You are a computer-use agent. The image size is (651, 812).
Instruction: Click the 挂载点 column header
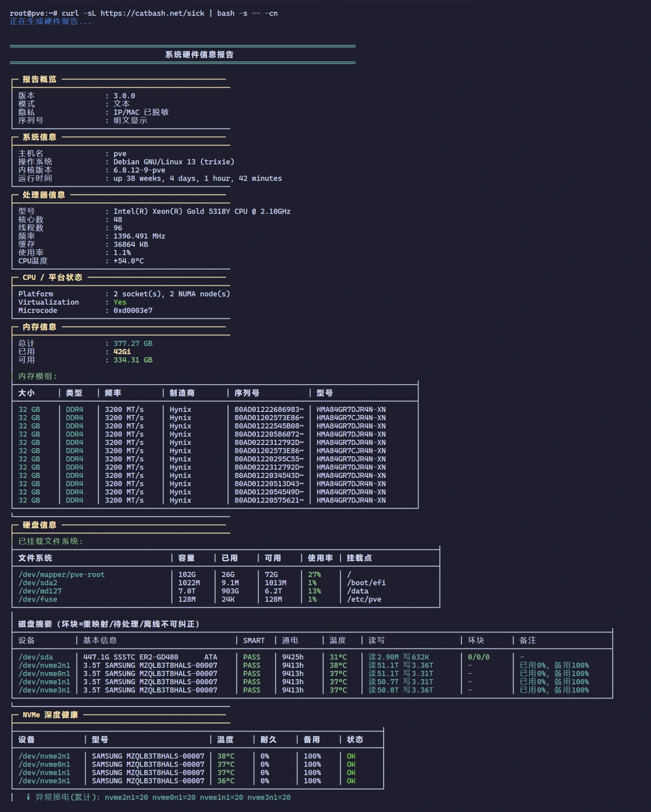point(359,558)
